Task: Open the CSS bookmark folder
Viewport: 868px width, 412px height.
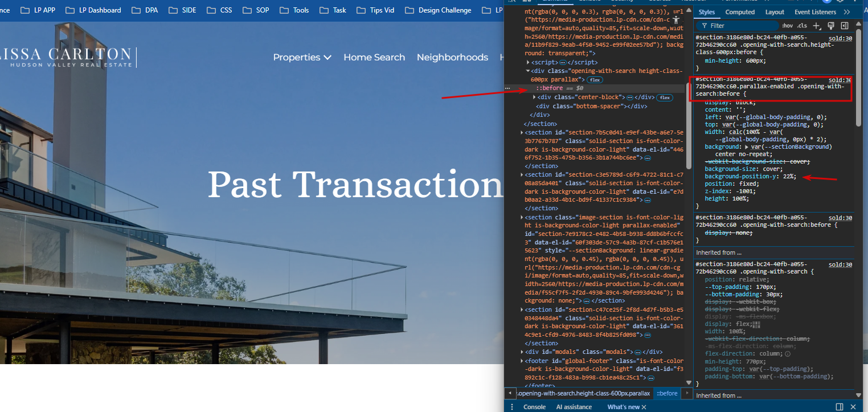Action: [x=219, y=10]
